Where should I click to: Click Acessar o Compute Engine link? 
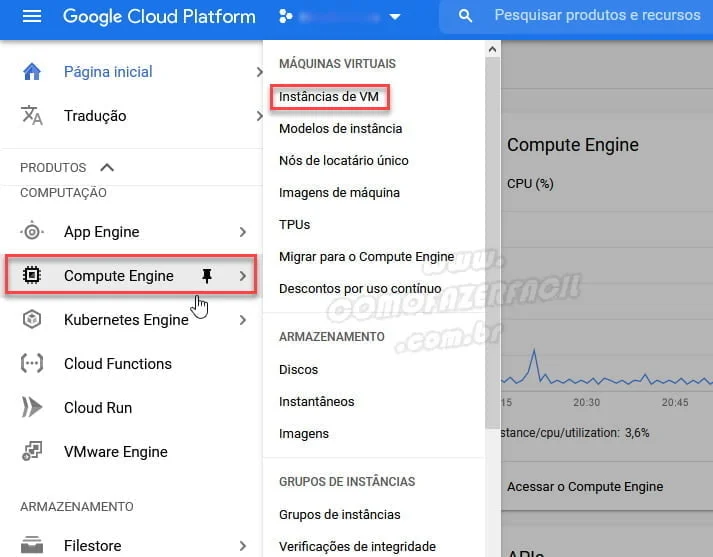584,487
